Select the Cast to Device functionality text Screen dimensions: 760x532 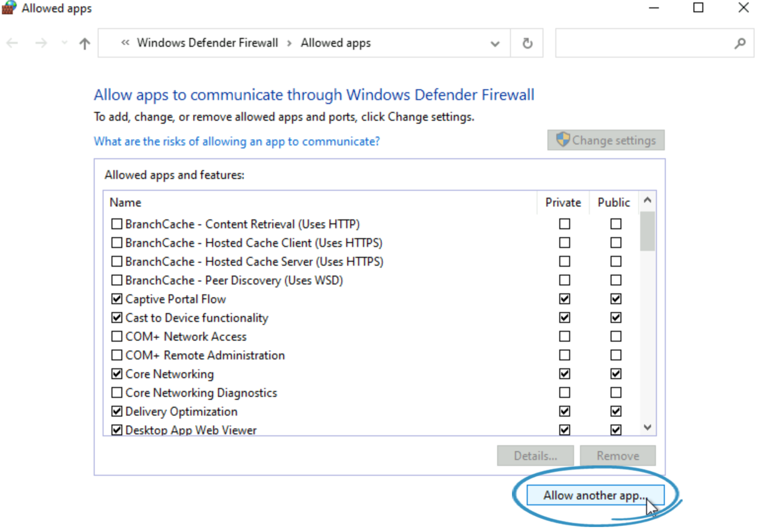point(197,318)
